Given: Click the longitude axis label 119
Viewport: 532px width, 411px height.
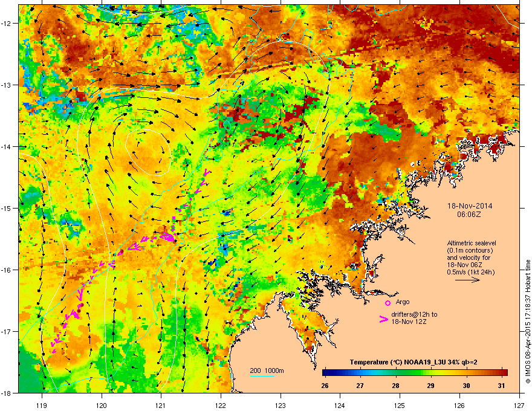Looking at the screenshot, I should click(42, 405).
